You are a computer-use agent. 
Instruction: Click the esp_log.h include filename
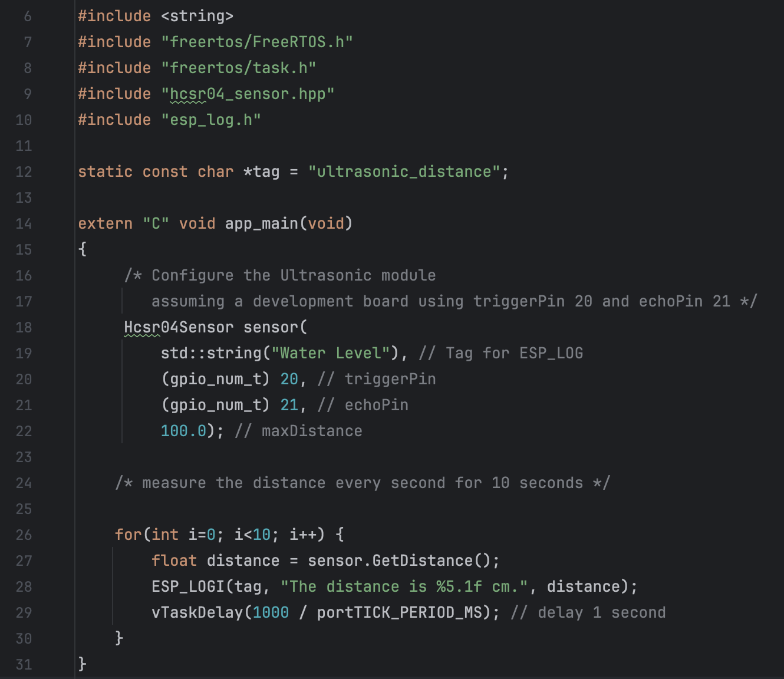tap(211, 120)
